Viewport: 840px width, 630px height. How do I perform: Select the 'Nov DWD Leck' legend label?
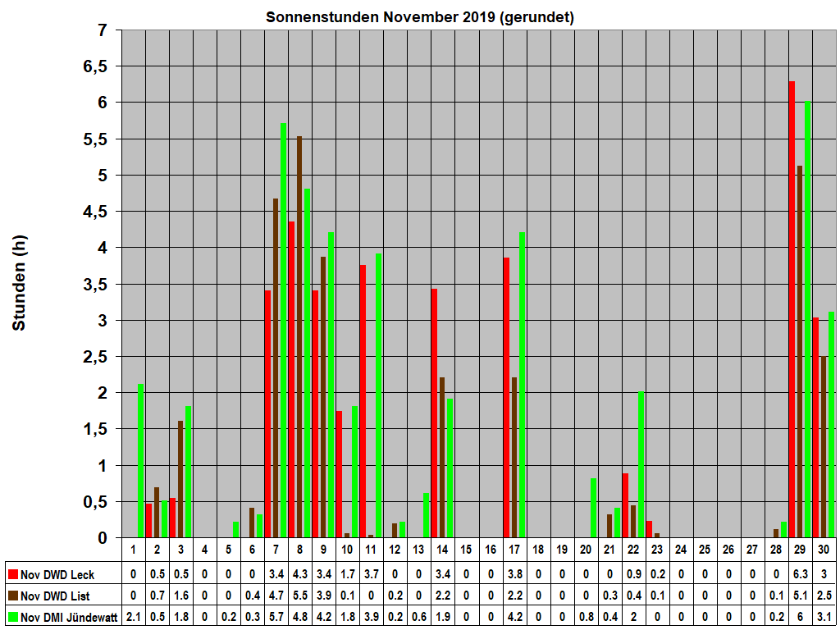[x=57, y=575]
